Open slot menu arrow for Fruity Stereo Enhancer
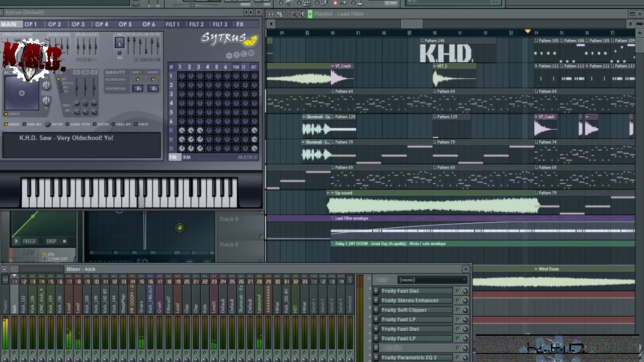This screenshot has width=644, height=362. (376, 301)
